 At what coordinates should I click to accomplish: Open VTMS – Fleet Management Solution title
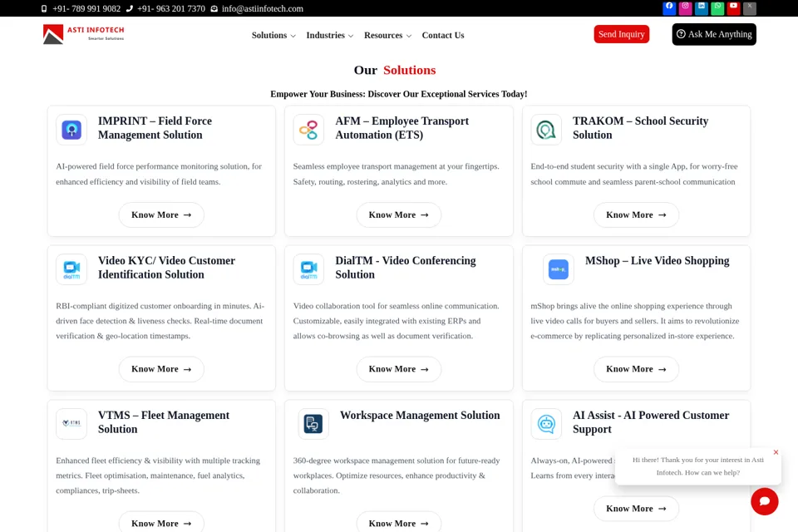(164, 422)
